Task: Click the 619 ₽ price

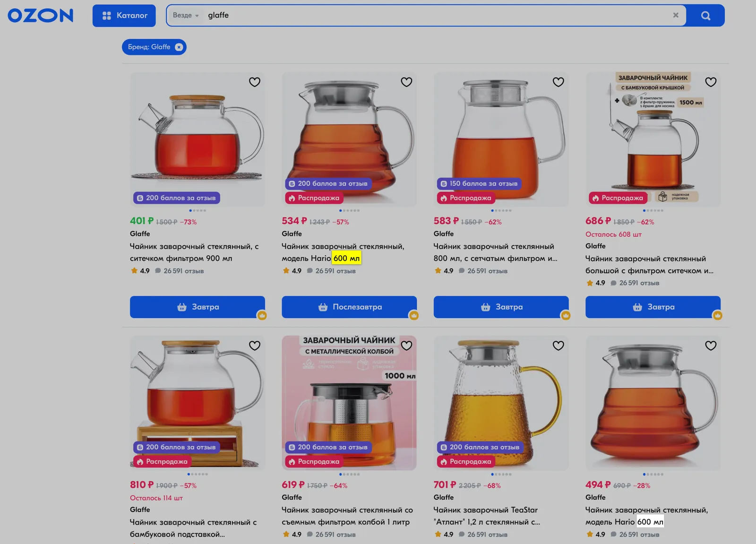Action: click(x=293, y=484)
